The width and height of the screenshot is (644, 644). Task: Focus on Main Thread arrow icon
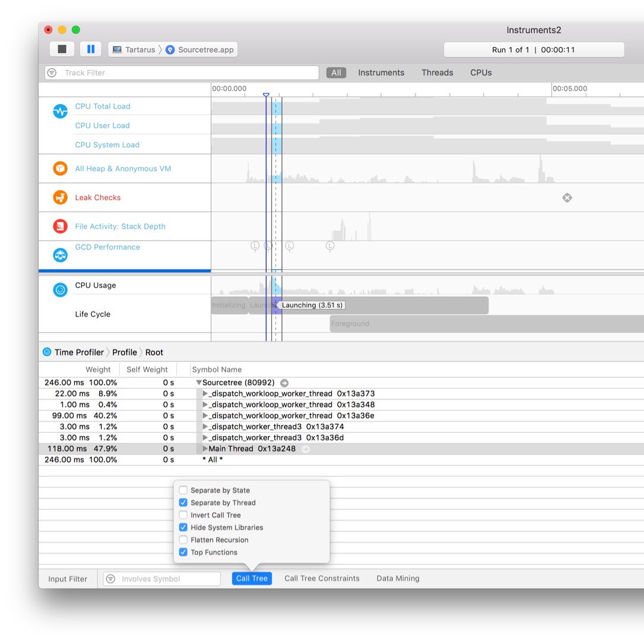pos(306,449)
